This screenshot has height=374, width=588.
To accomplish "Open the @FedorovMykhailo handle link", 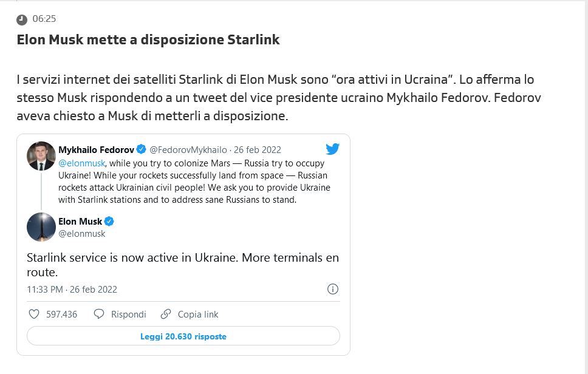I will point(188,150).
